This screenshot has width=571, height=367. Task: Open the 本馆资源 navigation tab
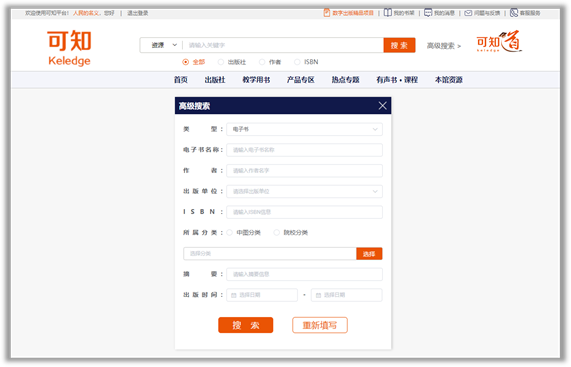[x=449, y=80]
